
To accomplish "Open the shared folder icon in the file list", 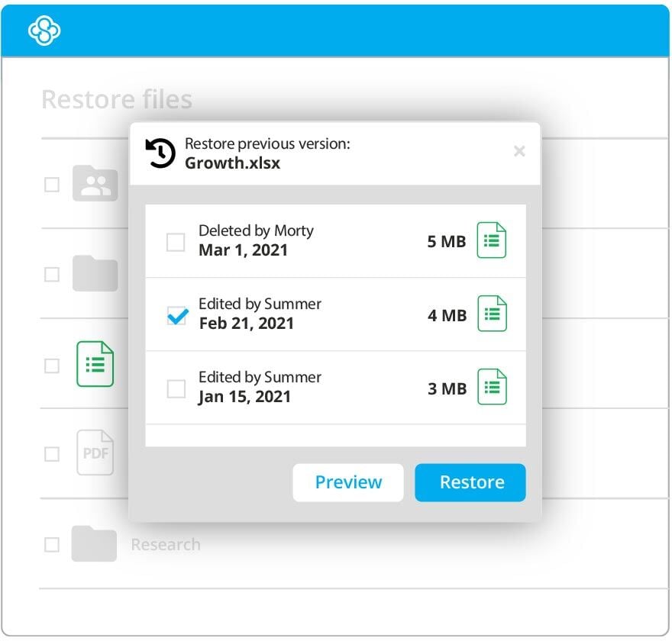I will pyautogui.click(x=95, y=184).
